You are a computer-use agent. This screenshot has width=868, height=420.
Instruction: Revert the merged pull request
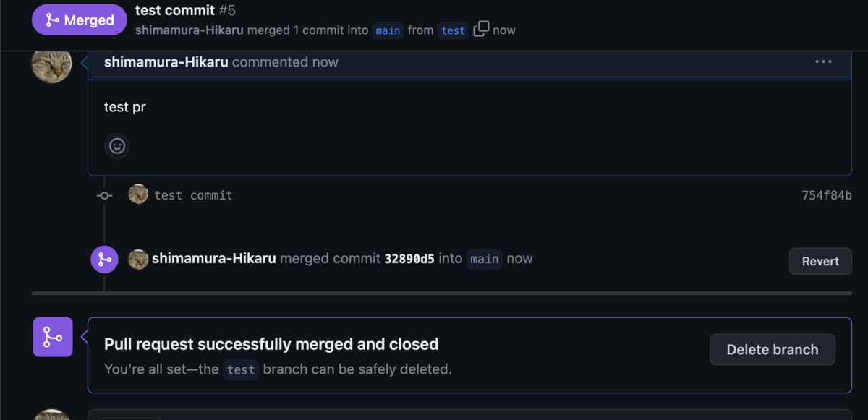pyautogui.click(x=820, y=261)
